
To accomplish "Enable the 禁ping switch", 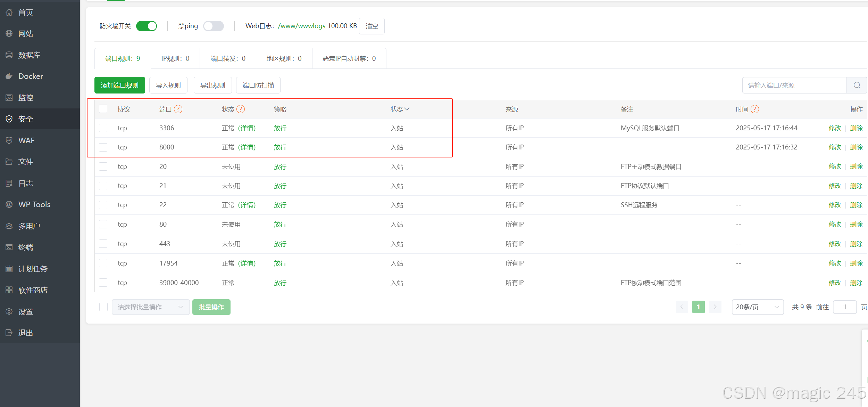I will 213,26.
